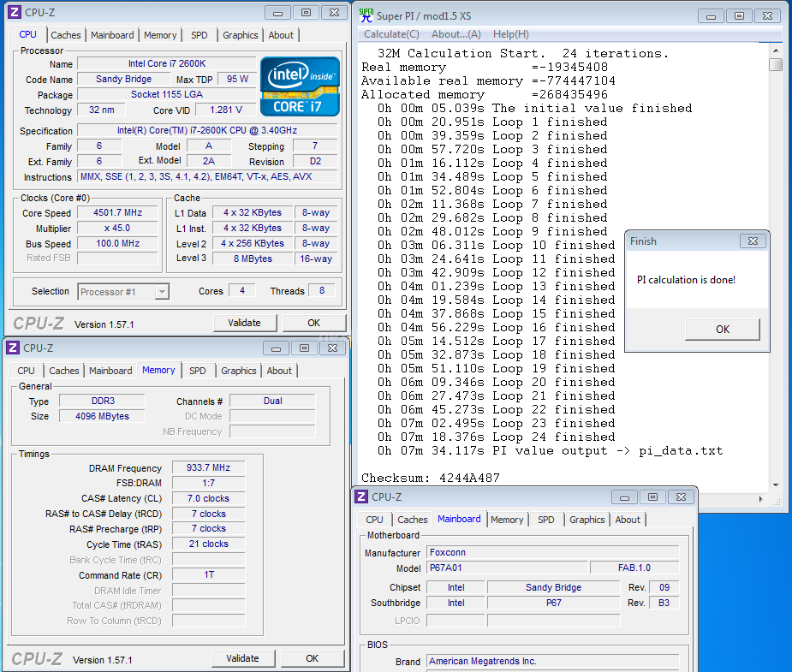Open Memory tab in CPU-Z Mainboard window
The image size is (792, 672).
[507, 520]
